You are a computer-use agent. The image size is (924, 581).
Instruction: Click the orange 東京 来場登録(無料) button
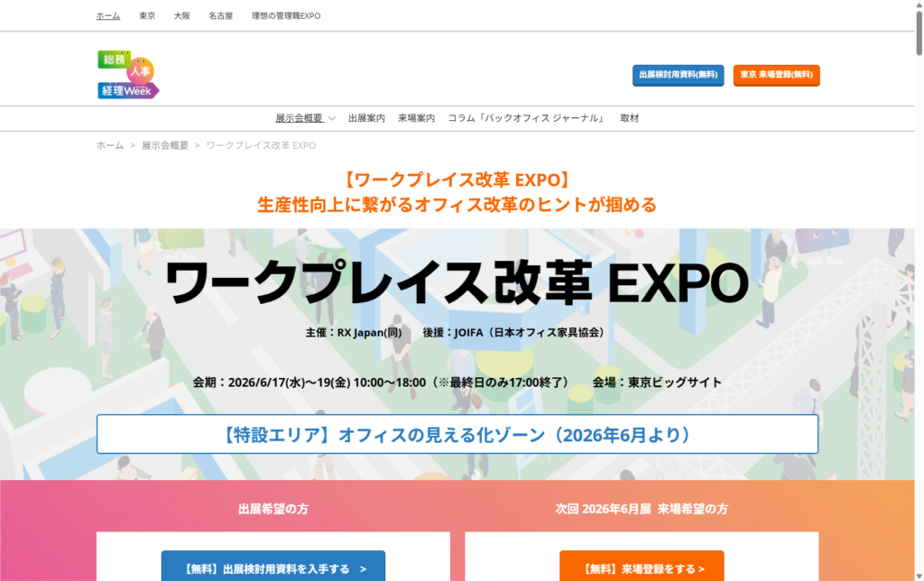775,76
